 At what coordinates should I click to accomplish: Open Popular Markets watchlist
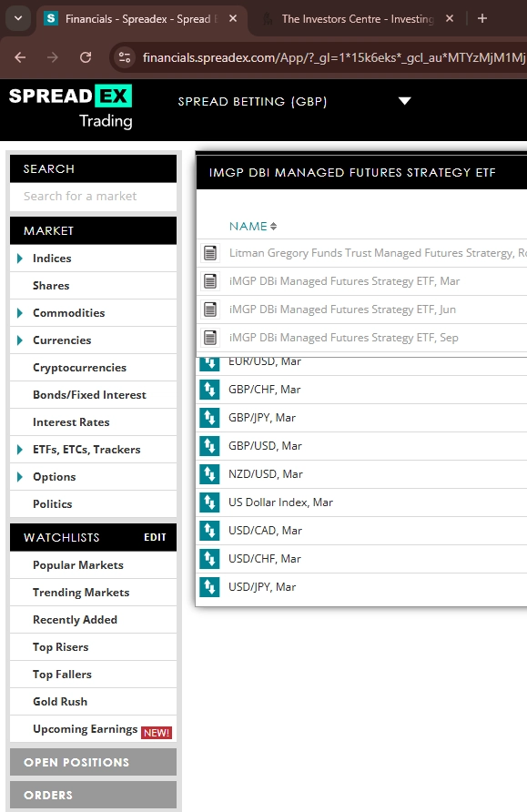coord(93,565)
